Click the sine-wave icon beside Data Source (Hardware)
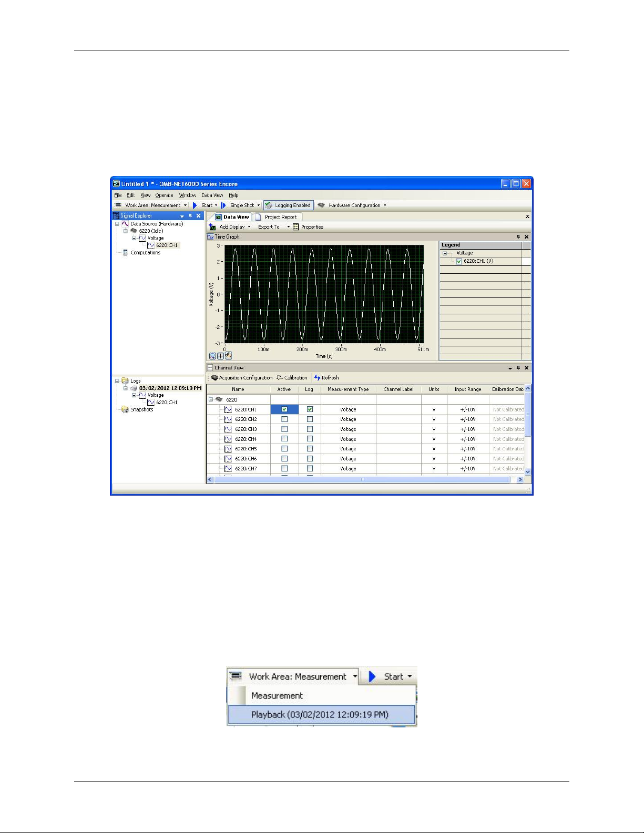The height and width of the screenshot is (833, 644). coord(125,223)
